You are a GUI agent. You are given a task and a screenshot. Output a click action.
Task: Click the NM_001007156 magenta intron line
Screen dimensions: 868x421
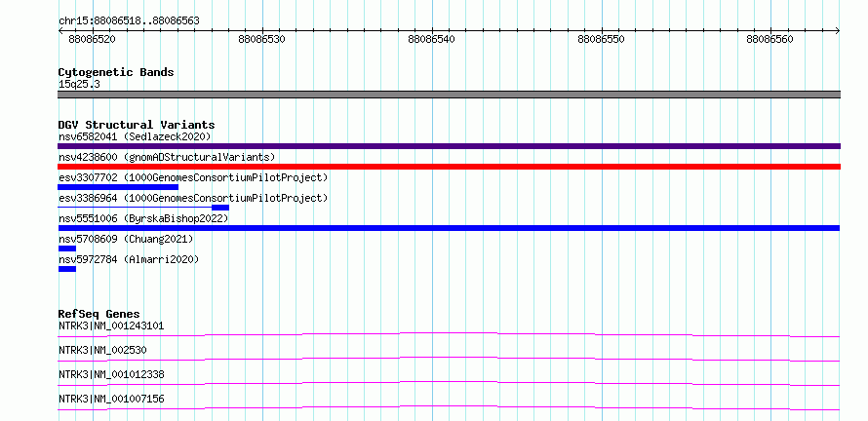pyautogui.click(x=449, y=407)
